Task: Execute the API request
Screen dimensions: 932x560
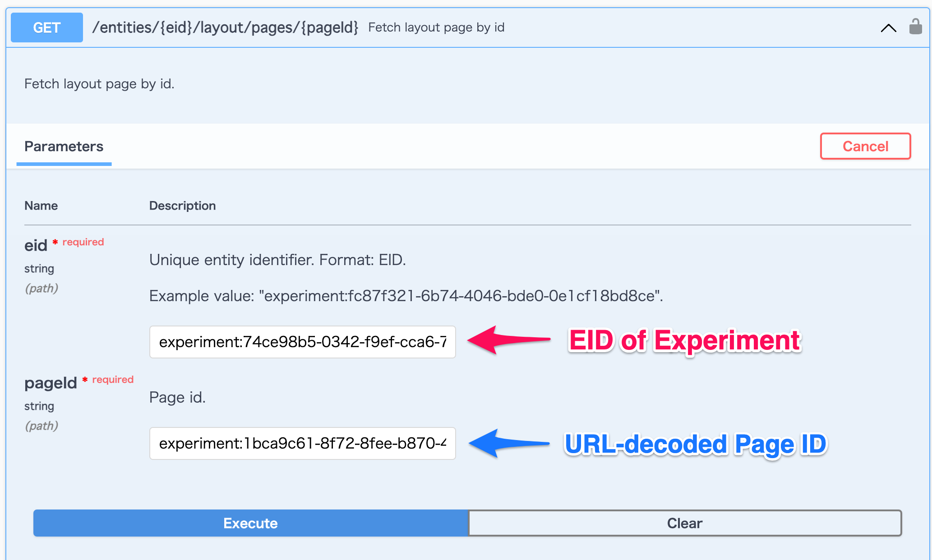Action: point(251,523)
